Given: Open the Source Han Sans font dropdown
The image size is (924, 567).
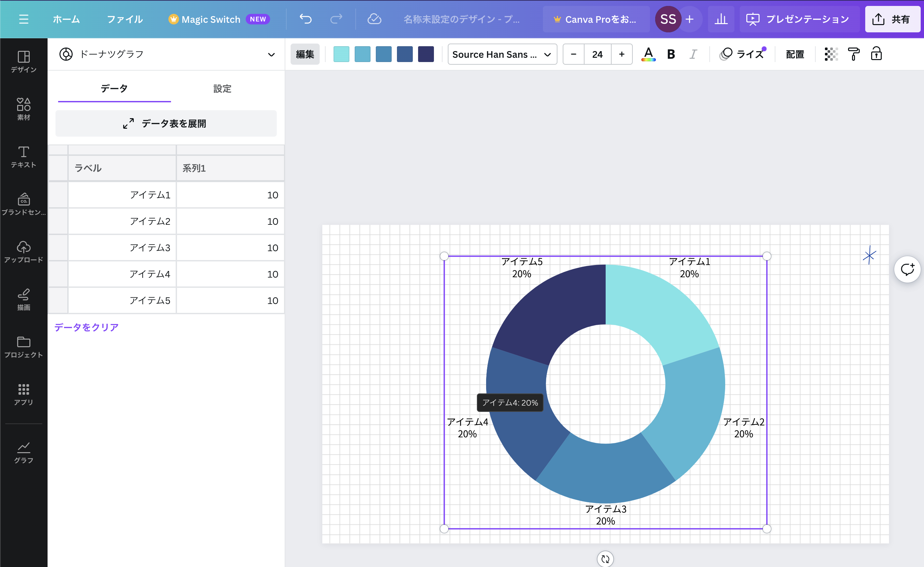Looking at the screenshot, I should tap(502, 54).
